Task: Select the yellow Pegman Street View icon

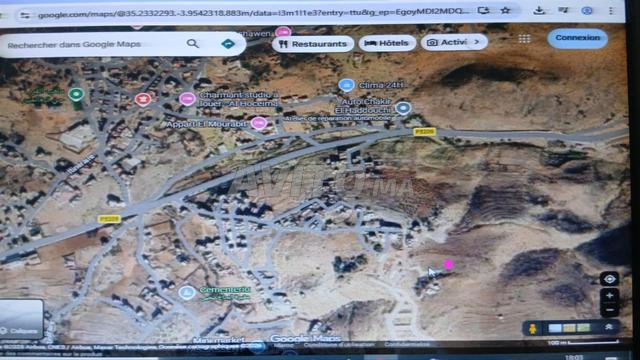Action: pos(533,328)
